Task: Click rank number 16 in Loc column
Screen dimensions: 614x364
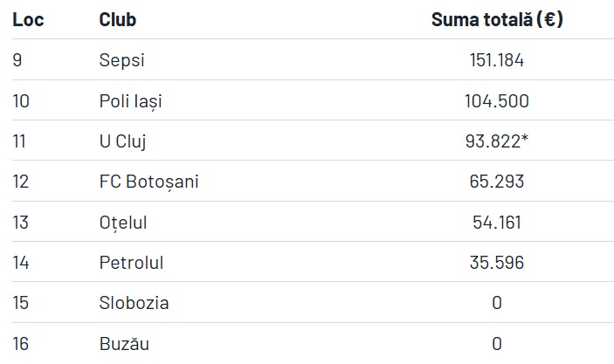Action: (20, 344)
